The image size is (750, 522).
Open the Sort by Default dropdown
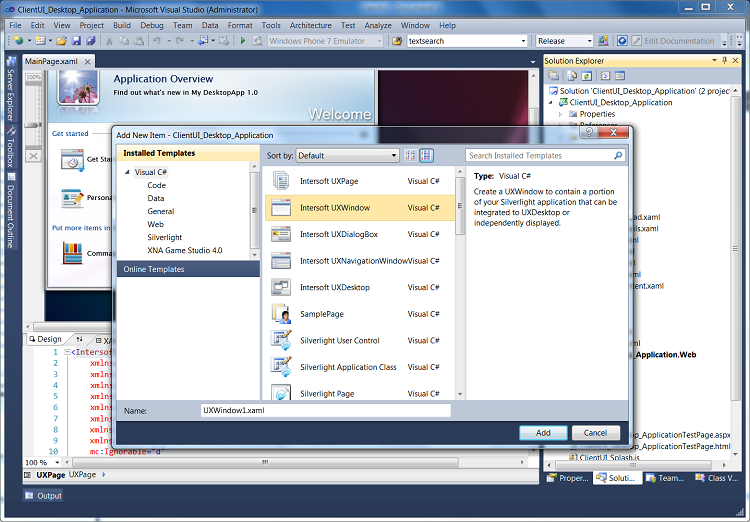coord(348,155)
